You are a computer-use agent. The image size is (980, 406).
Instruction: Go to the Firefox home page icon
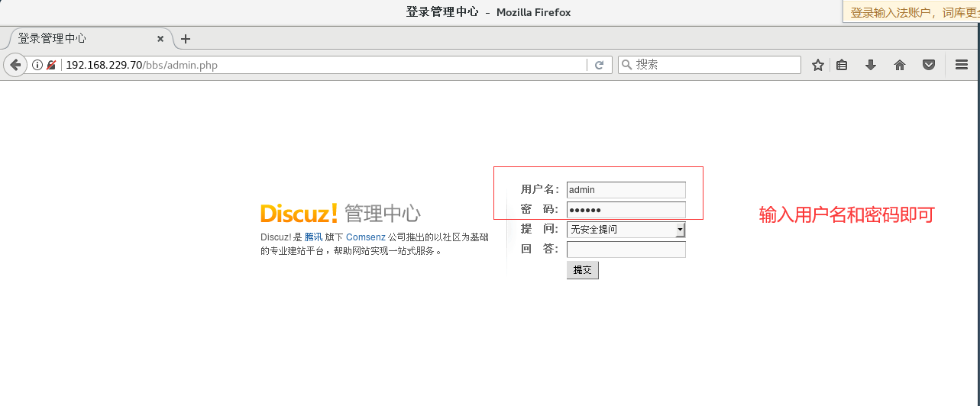[900, 65]
